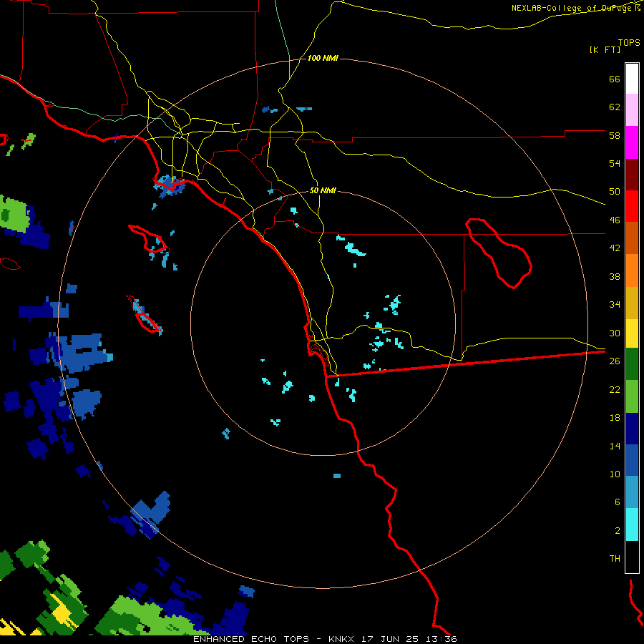Click the yellow legend color block
The height and width of the screenshot is (644, 644).
(x=632, y=333)
